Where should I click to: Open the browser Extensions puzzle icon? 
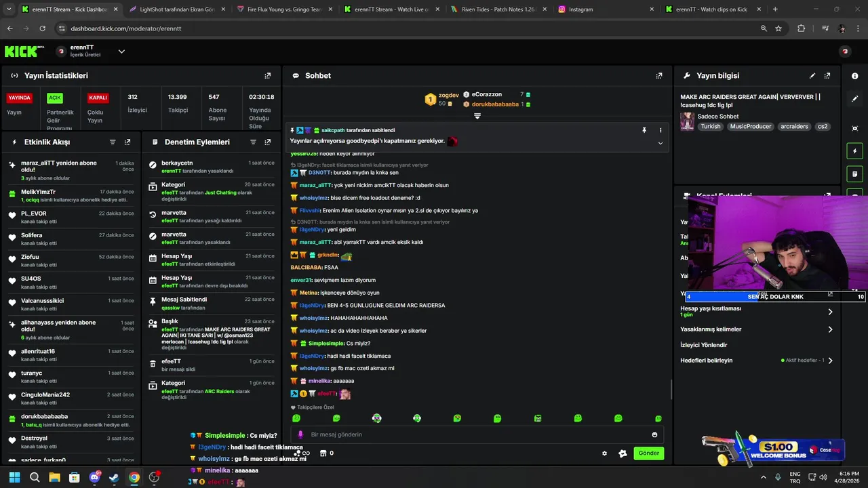coord(802,28)
